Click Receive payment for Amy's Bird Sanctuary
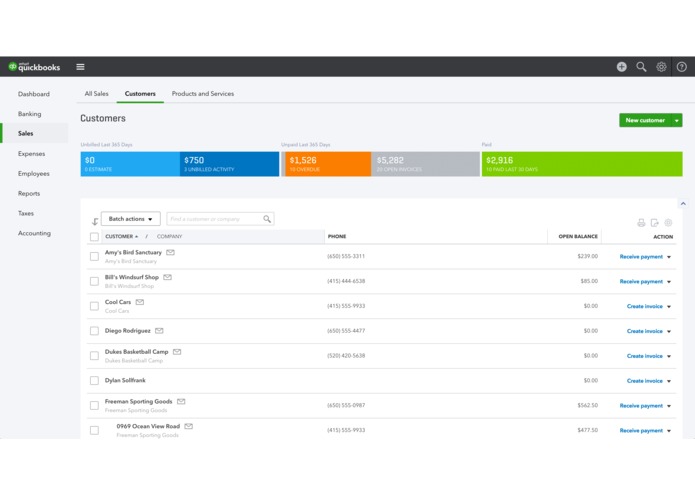This screenshot has height=494, width=695. [x=641, y=257]
